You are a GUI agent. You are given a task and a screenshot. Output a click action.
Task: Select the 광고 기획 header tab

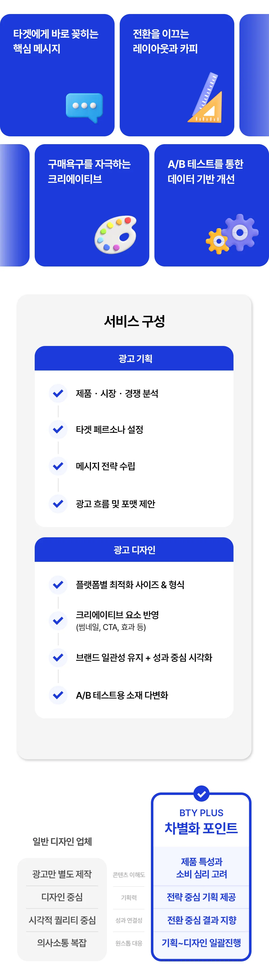[134, 358]
